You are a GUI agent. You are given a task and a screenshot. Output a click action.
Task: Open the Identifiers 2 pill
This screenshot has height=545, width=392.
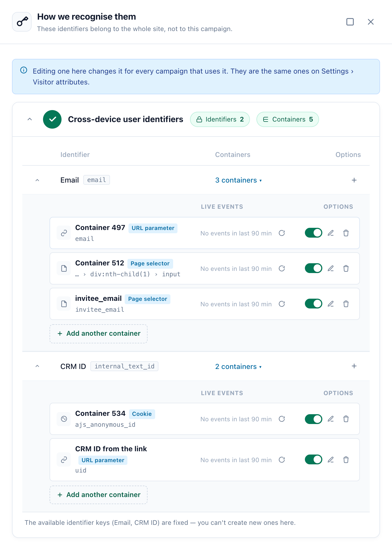pos(220,119)
